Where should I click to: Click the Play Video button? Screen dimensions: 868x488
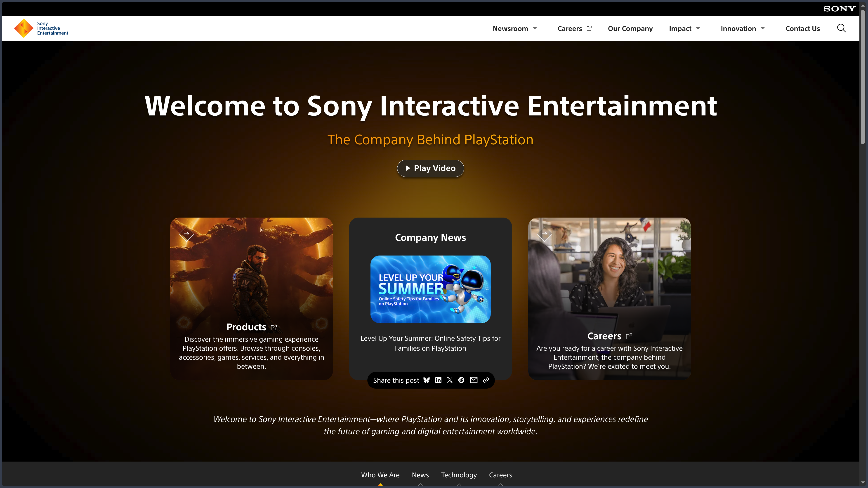[x=430, y=168]
